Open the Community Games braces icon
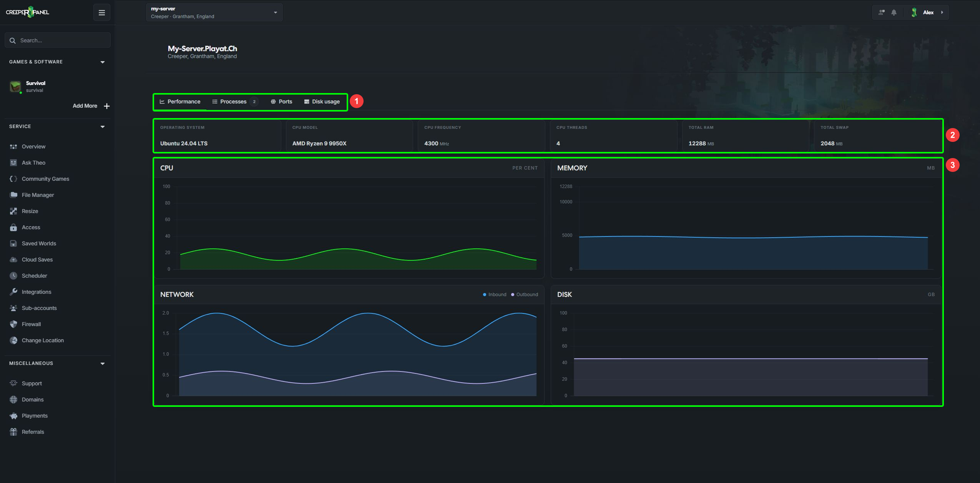The width and height of the screenshot is (980, 483). [x=13, y=179]
